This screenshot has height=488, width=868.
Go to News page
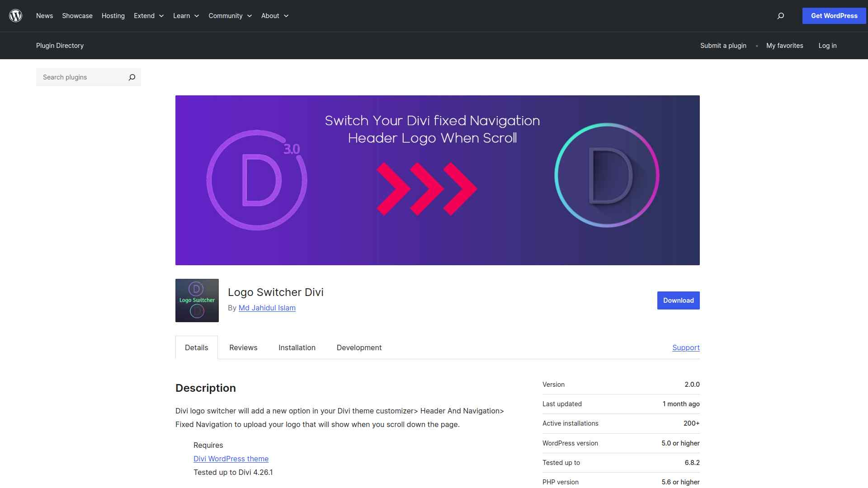(44, 16)
